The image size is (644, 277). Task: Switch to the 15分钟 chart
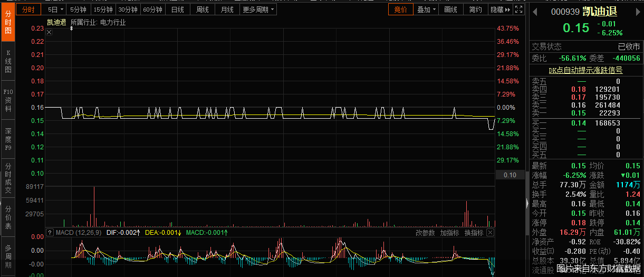(103, 9)
